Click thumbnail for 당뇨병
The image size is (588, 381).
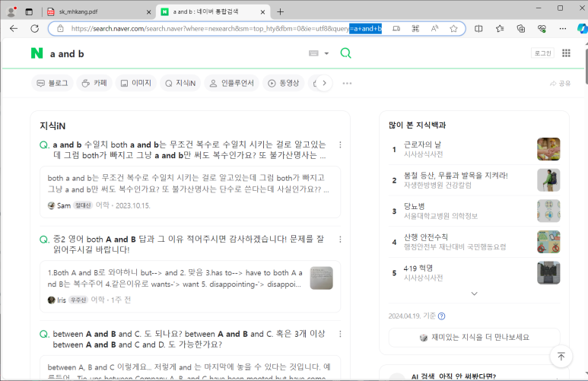[x=548, y=211]
